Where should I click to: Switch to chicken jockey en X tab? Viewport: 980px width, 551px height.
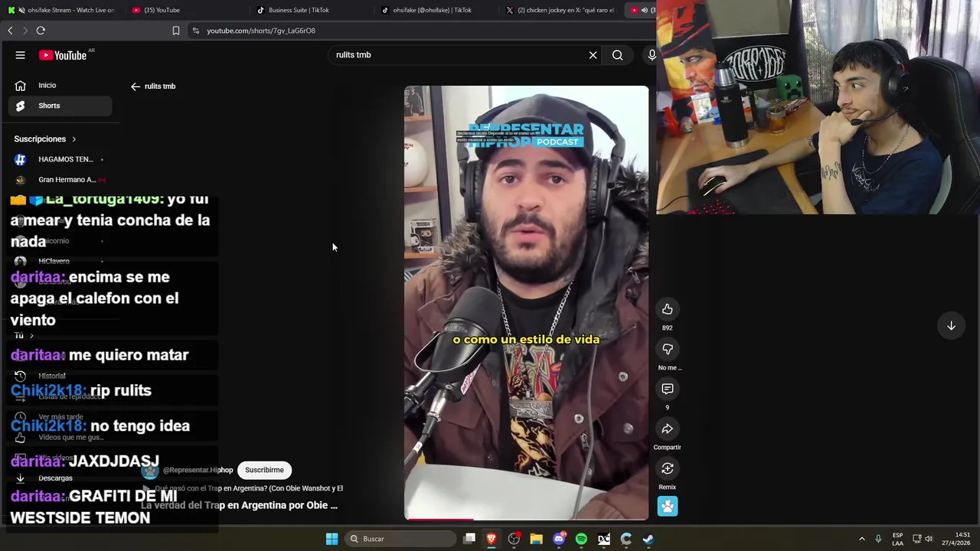click(560, 10)
